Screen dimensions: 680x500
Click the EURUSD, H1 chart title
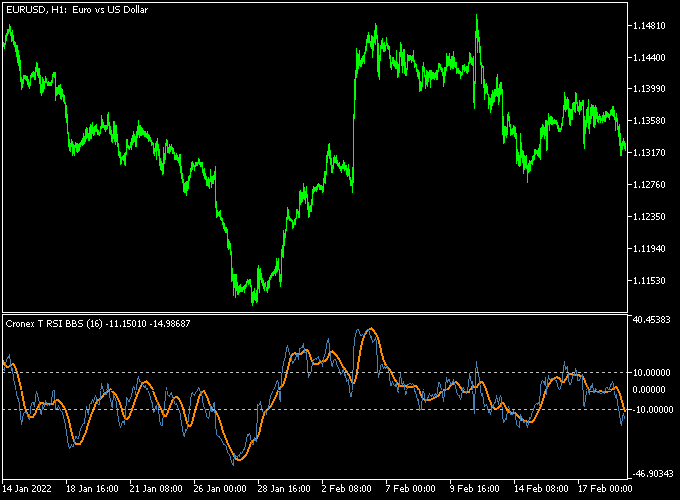click(x=77, y=10)
